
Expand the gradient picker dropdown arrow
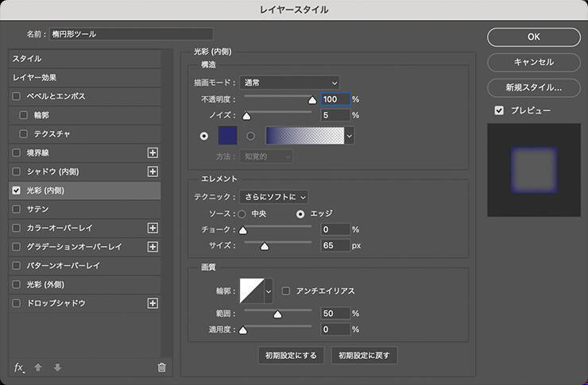[350, 136]
